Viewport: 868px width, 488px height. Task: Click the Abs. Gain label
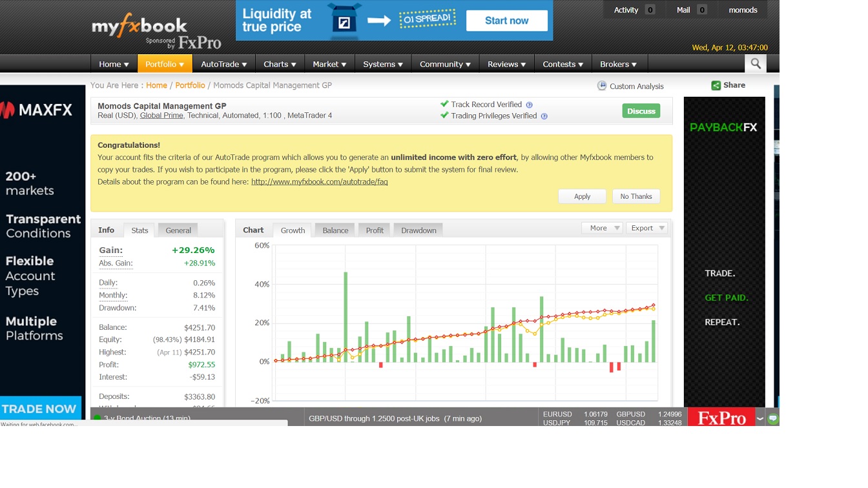pos(116,263)
